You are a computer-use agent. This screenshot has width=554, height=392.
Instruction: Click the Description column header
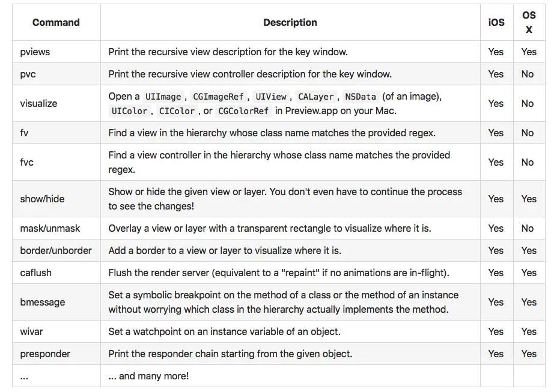click(290, 22)
